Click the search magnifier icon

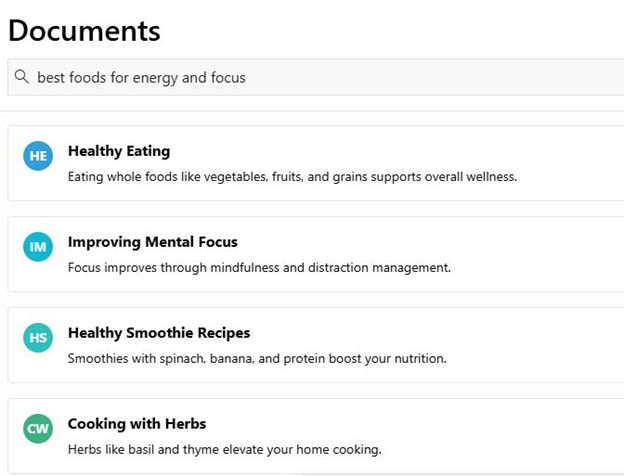pyautogui.click(x=21, y=76)
